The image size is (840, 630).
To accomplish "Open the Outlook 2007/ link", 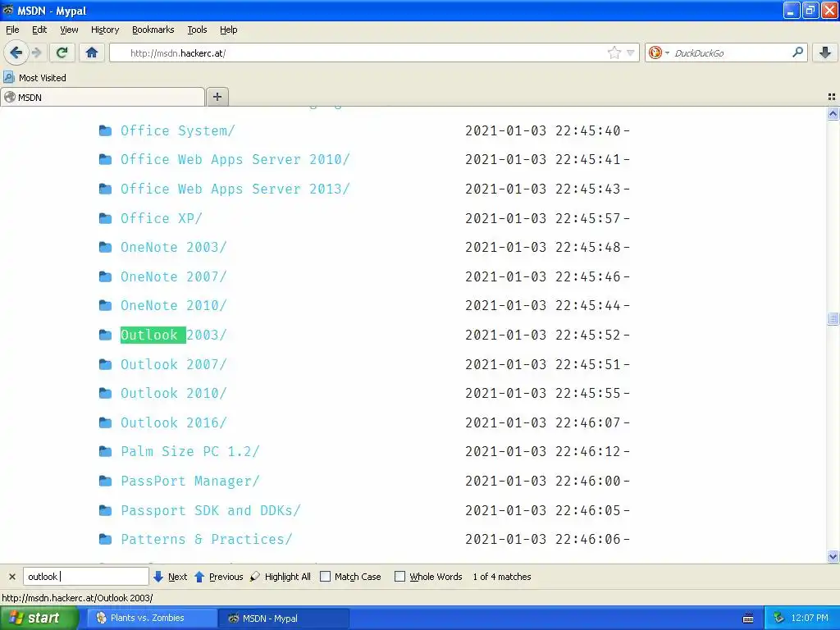I will point(174,364).
